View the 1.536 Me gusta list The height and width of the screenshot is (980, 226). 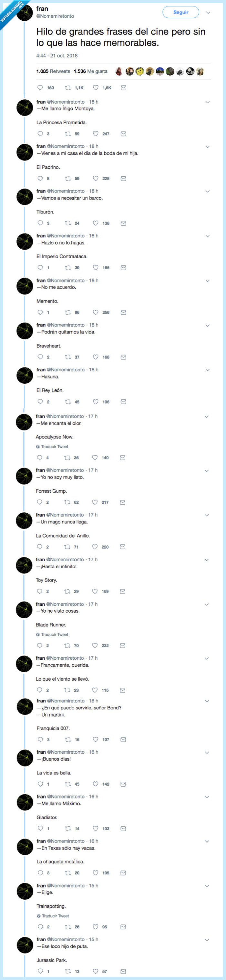pos(90,71)
